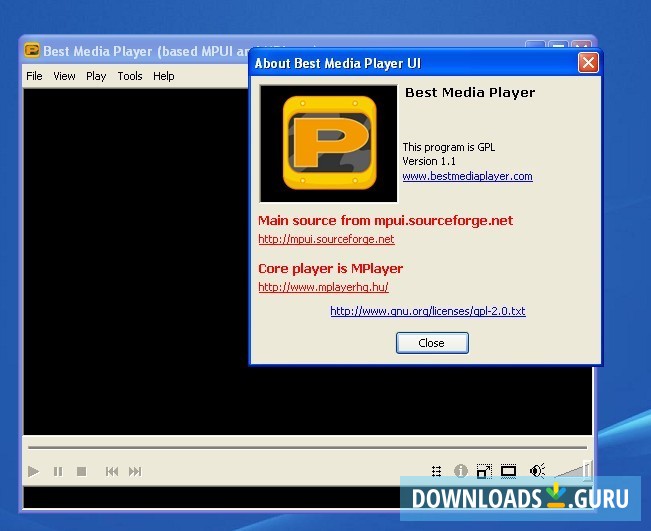Open the View menu
This screenshot has height=531, width=651.
point(64,76)
